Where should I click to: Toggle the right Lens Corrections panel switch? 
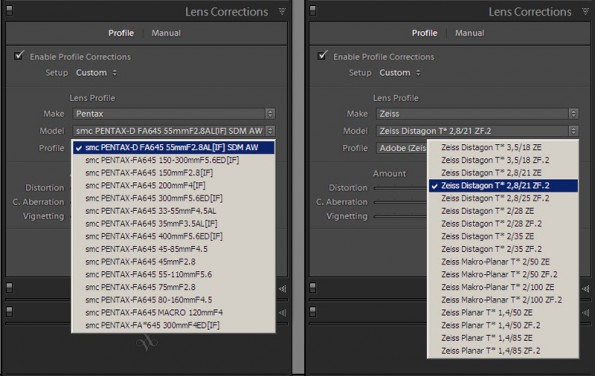pyautogui.click(x=313, y=10)
